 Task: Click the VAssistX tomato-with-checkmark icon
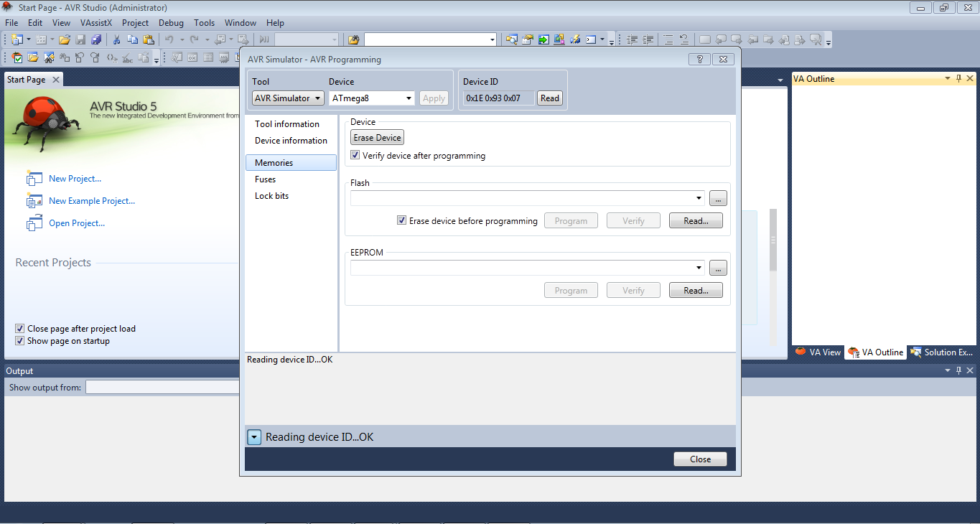[x=17, y=57]
